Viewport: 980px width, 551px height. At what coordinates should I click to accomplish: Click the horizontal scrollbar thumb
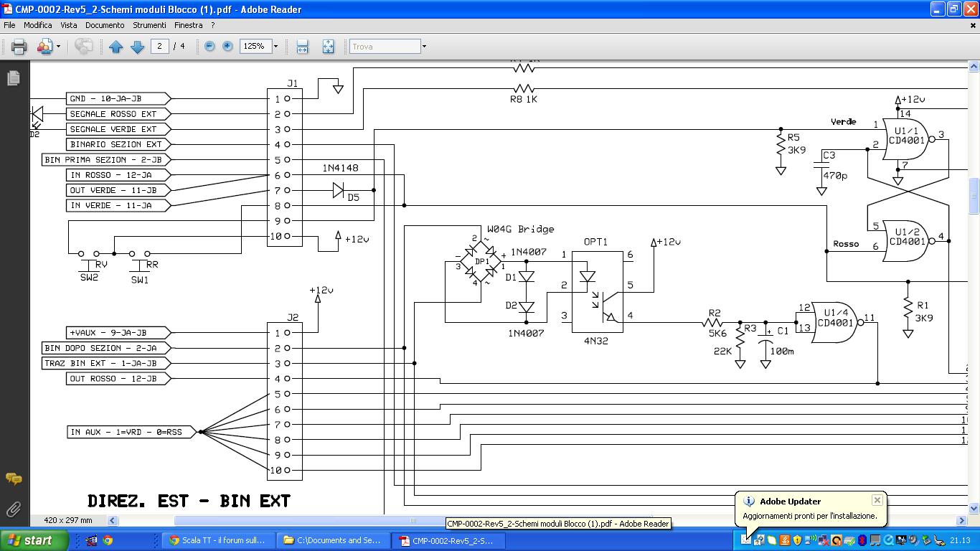(413, 520)
